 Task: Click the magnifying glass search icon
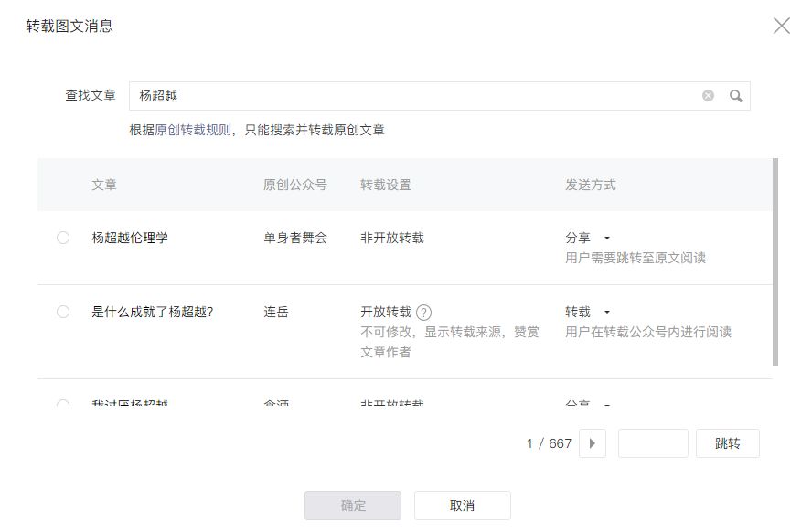coord(735,96)
